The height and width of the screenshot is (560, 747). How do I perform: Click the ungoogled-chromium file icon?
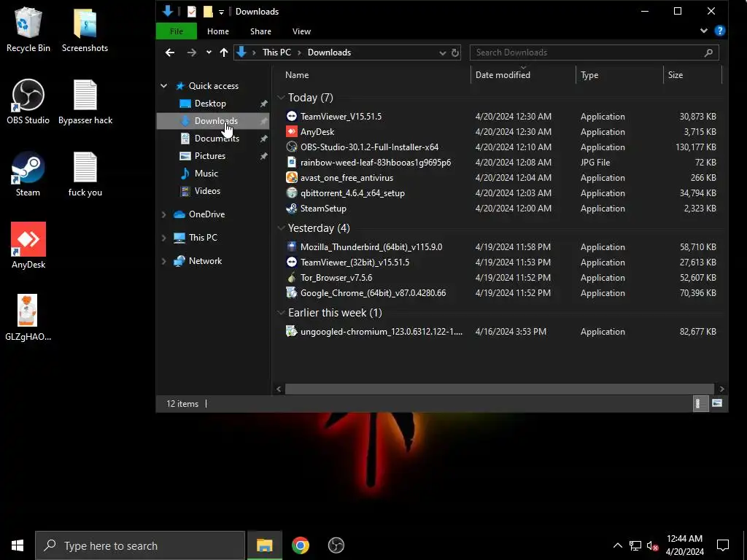pyautogui.click(x=292, y=331)
